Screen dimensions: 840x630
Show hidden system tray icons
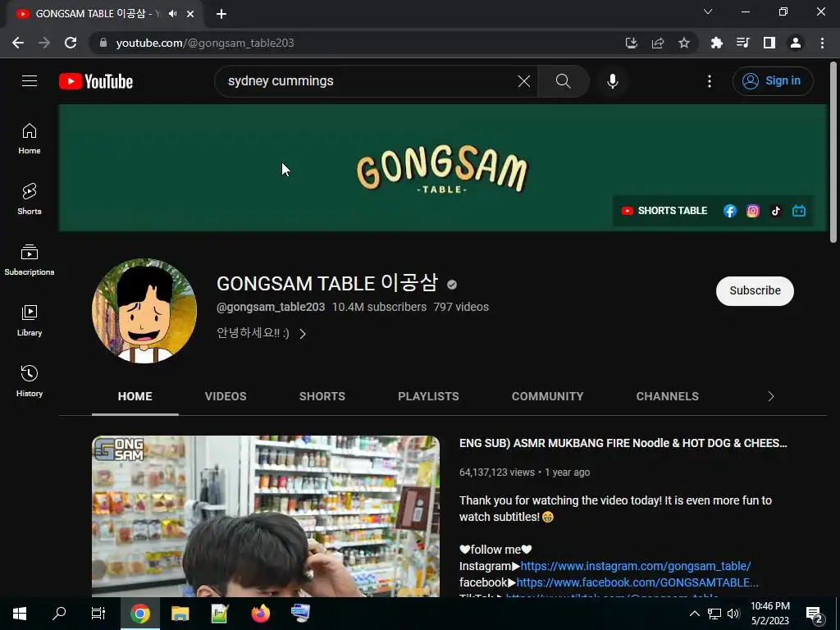694,614
